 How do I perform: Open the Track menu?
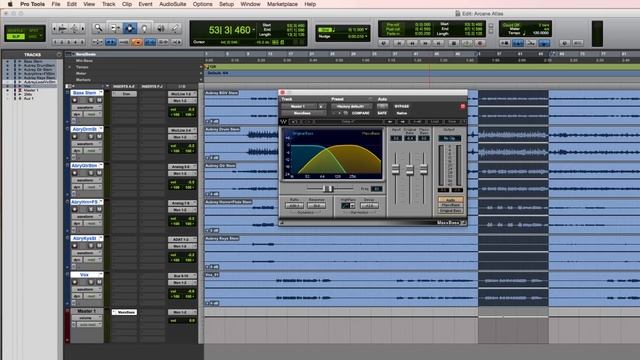(x=108, y=4)
